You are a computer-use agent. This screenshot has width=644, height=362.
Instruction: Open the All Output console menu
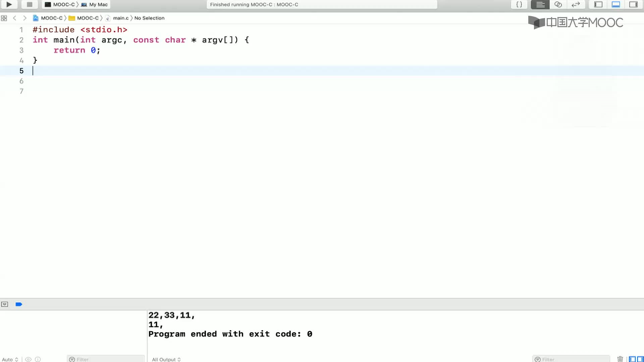coord(166,359)
